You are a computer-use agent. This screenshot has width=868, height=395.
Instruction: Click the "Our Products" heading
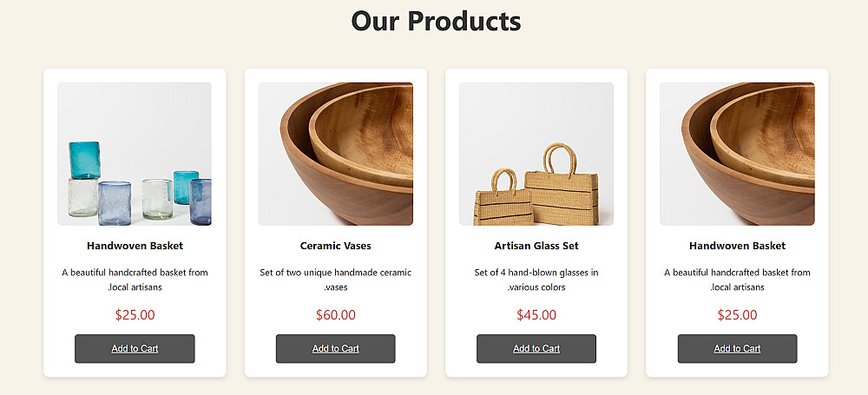coord(436,20)
